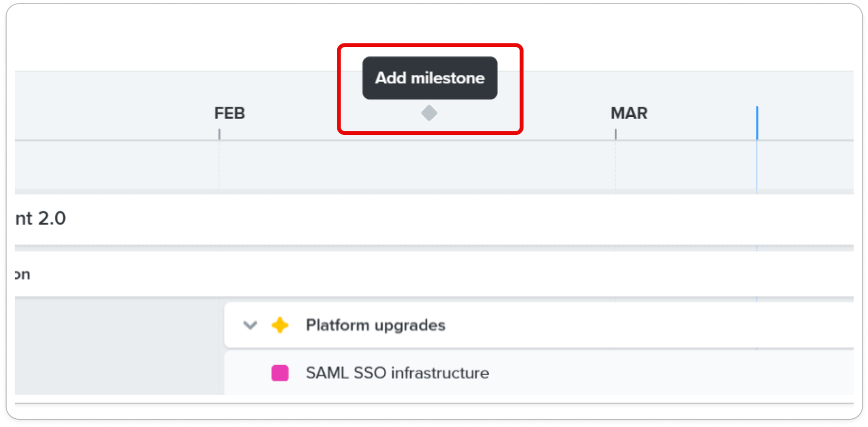Click the grey area left of Platform upgrades
This screenshot has width=868, height=427.
pos(119,348)
